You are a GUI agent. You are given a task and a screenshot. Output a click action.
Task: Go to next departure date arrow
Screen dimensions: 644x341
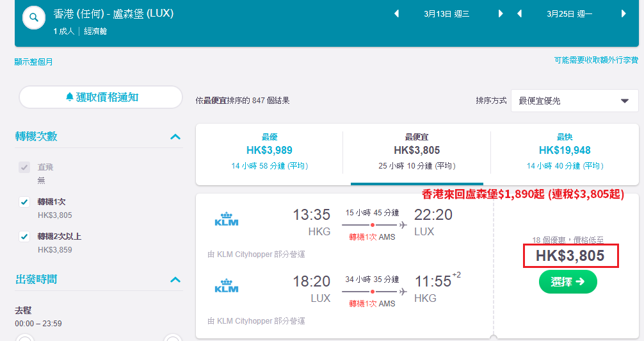[500, 13]
